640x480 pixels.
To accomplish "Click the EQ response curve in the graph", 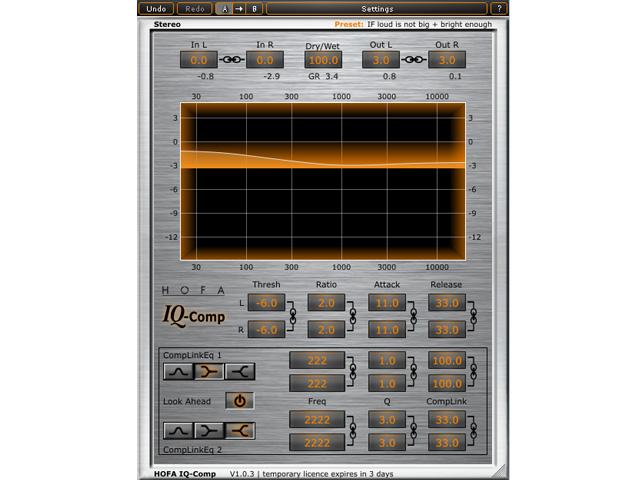I will click(x=322, y=163).
